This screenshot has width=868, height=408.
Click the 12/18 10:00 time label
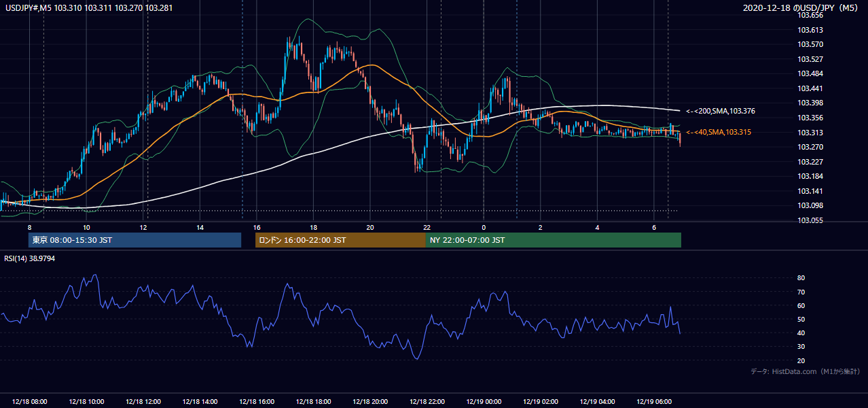tap(86, 402)
